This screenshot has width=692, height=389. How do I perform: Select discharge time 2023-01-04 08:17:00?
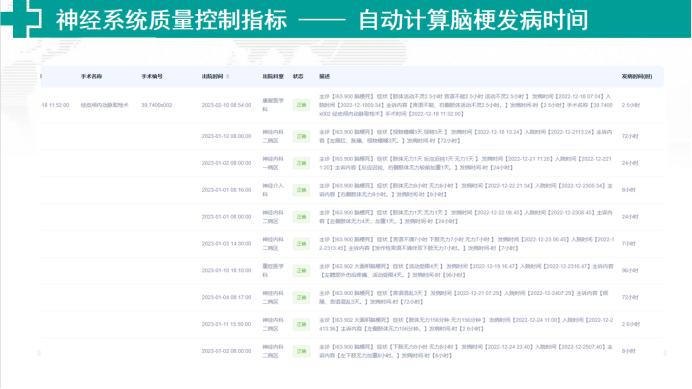click(x=226, y=297)
